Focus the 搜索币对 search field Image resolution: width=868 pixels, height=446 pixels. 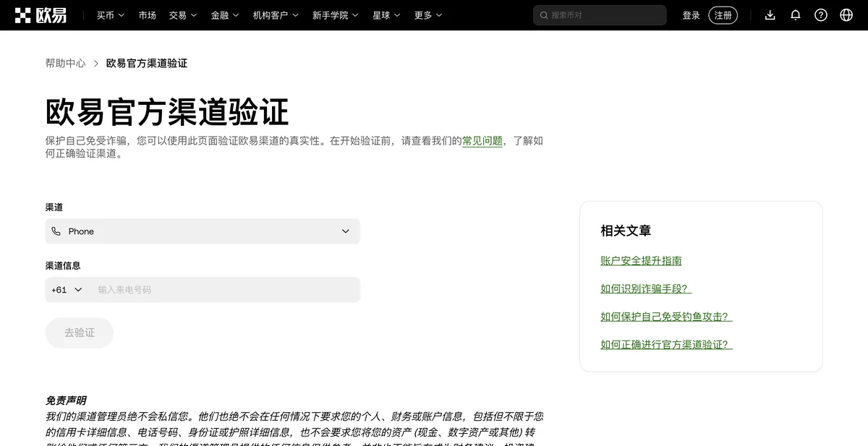click(600, 15)
